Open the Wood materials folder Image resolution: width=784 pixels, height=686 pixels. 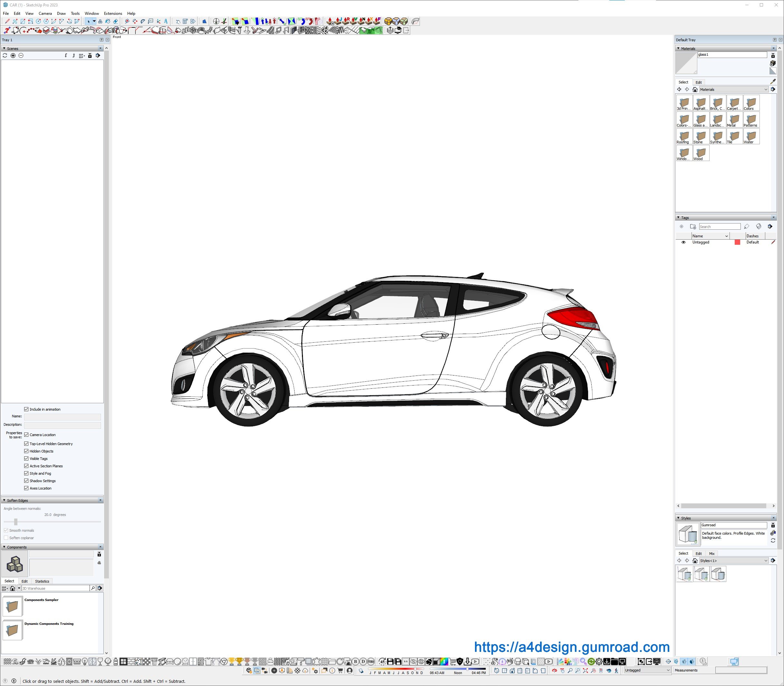[701, 154]
